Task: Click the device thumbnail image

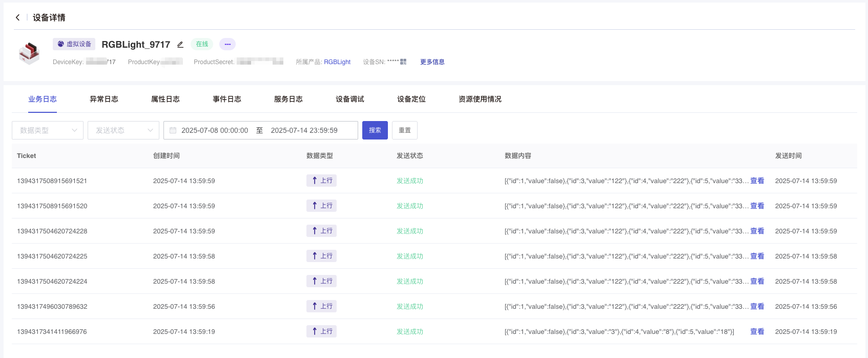Action: [x=29, y=53]
